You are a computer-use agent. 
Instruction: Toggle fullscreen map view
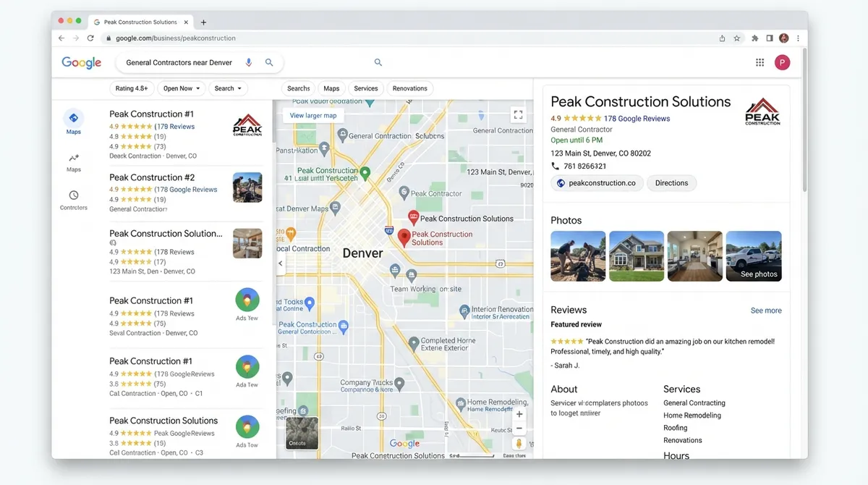pos(517,114)
